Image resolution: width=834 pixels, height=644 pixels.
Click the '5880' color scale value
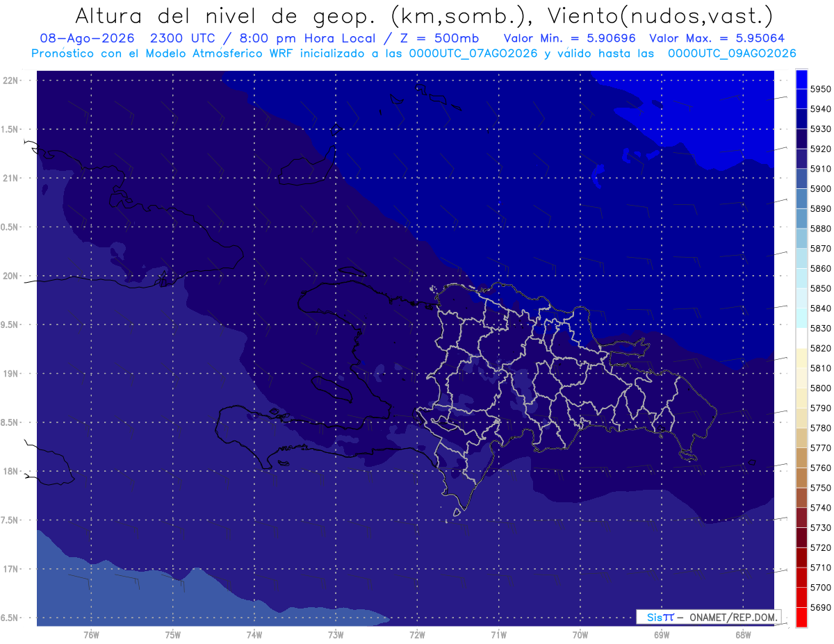pos(821,229)
